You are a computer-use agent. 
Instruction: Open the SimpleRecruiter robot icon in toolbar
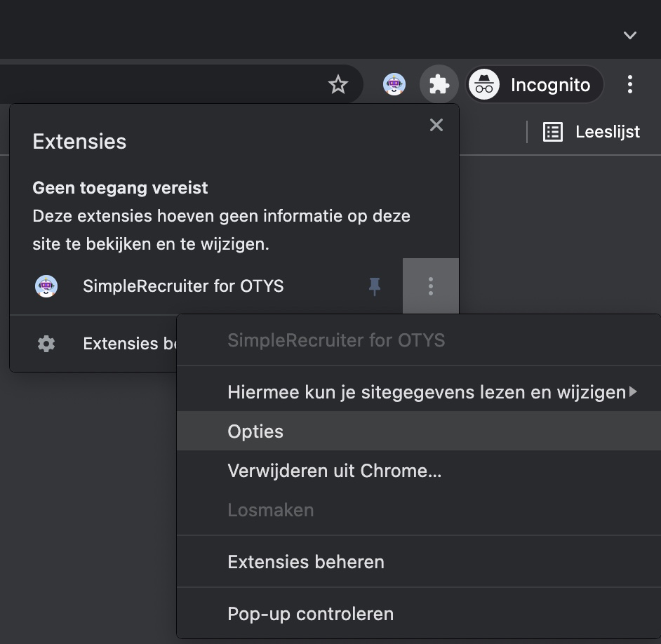tap(394, 84)
